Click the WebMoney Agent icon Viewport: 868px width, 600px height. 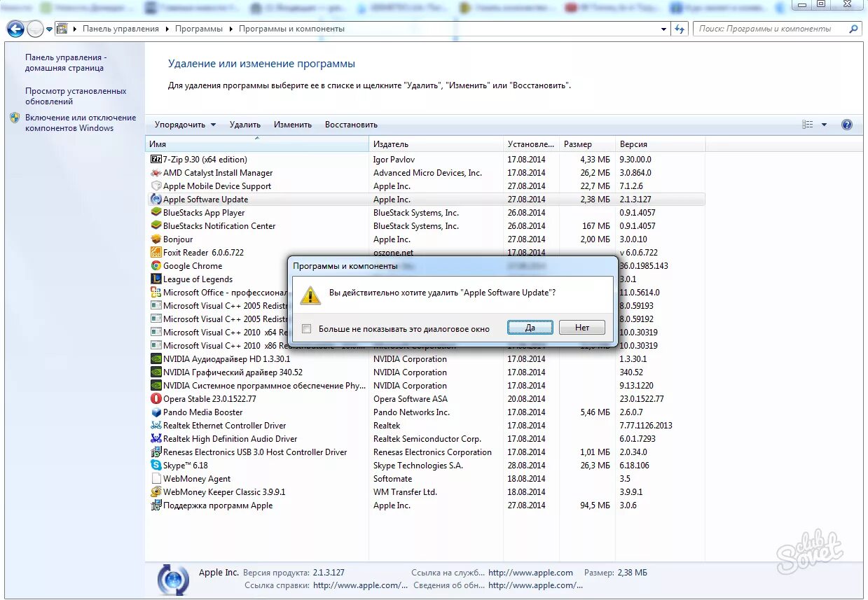pyautogui.click(x=156, y=479)
